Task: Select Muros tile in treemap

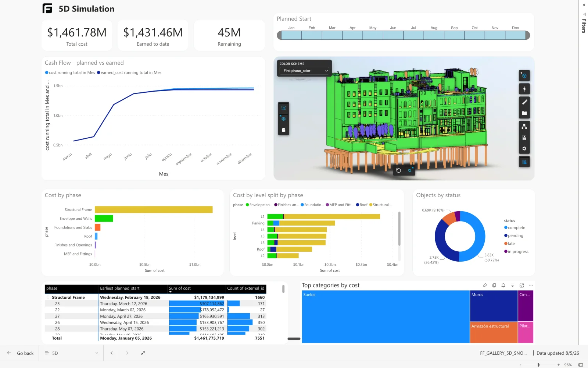Action: click(x=494, y=306)
